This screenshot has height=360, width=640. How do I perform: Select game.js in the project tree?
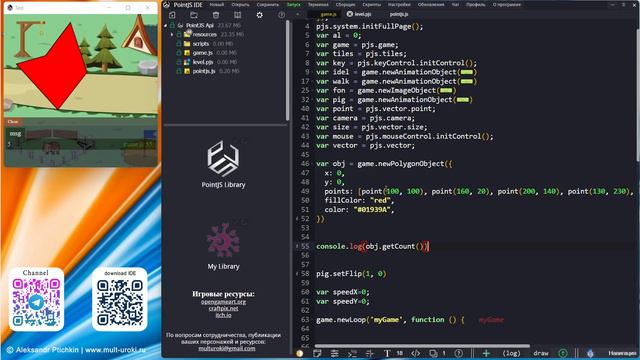(x=202, y=53)
